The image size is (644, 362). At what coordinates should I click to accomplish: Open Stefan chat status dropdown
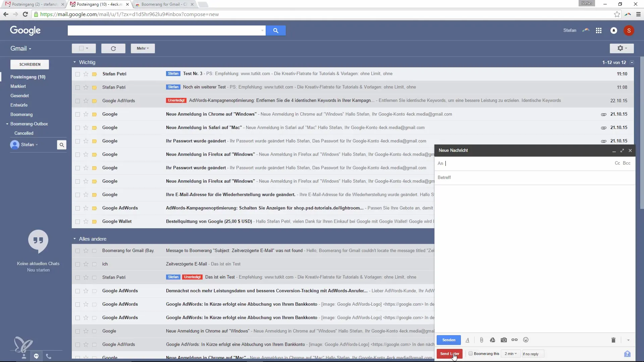pyautogui.click(x=30, y=145)
